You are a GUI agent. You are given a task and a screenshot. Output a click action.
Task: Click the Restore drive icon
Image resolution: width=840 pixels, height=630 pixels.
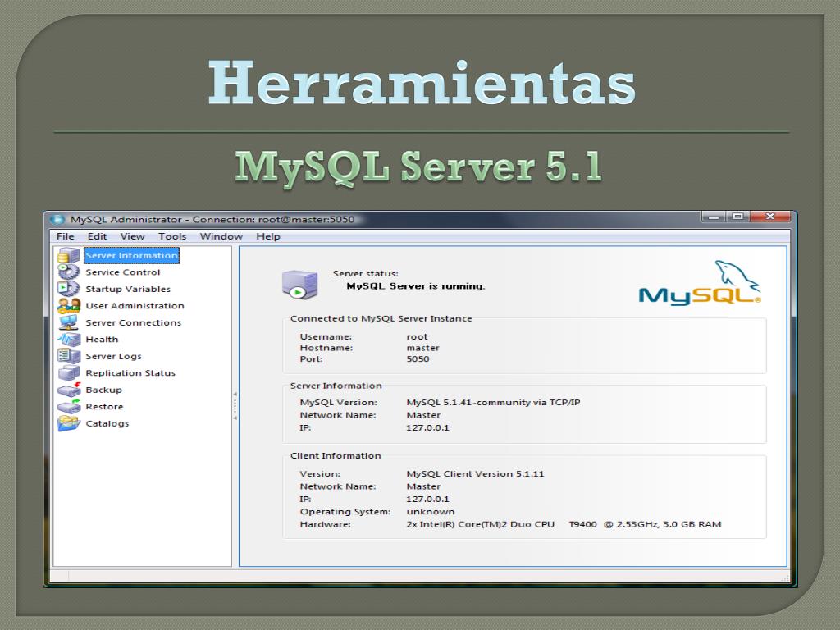tap(69, 406)
